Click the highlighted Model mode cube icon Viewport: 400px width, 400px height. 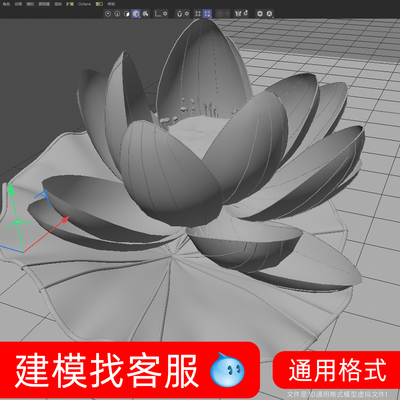(136, 14)
